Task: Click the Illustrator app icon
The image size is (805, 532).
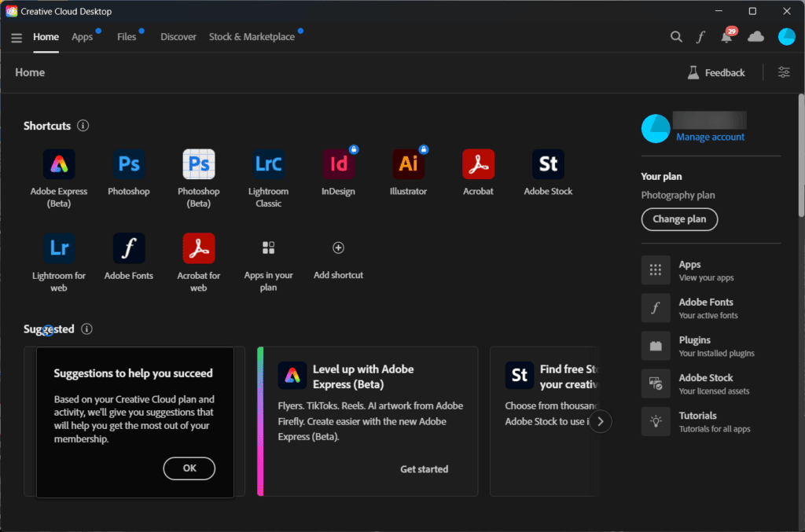Action: tap(408, 164)
